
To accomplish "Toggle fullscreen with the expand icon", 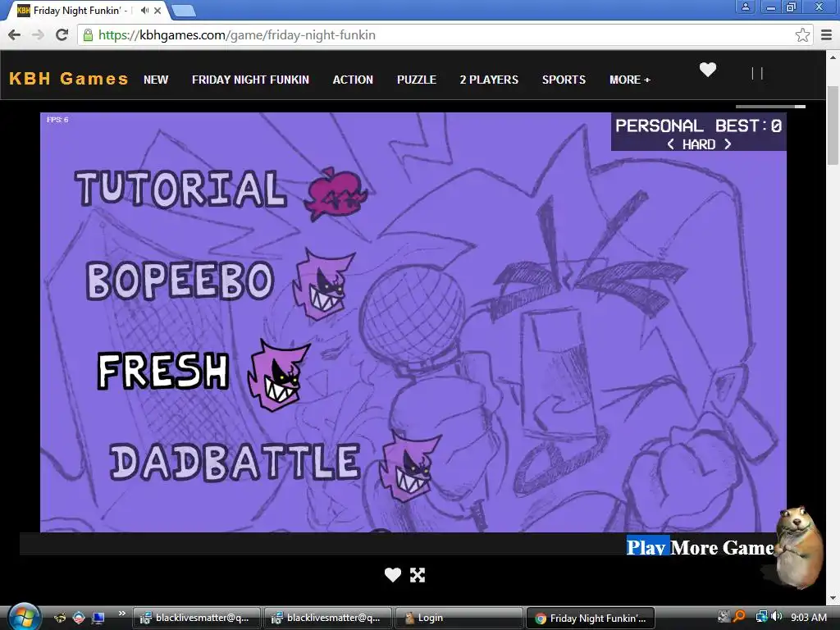I will pyautogui.click(x=418, y=575).
